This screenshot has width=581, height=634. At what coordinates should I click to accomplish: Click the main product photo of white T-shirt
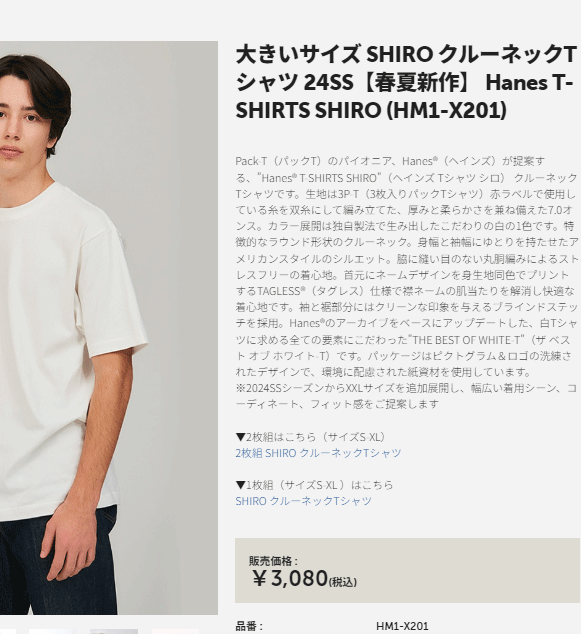coord(109,328)
